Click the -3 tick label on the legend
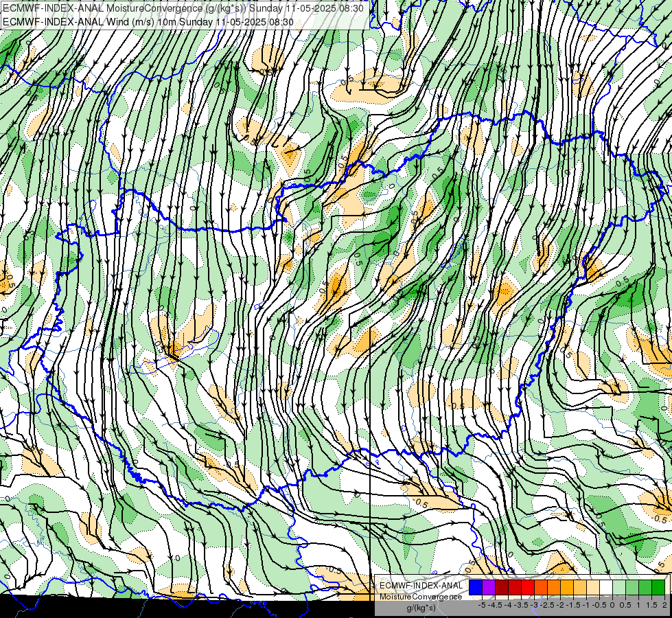 pos(534,605)
